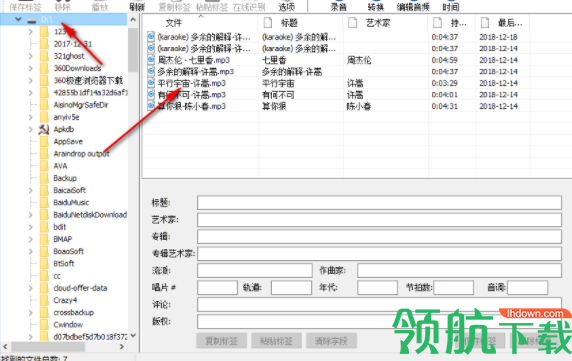Click the page icon in 标题 column header
This screenshot has width=572, height=361.
(x=268, y=23)
